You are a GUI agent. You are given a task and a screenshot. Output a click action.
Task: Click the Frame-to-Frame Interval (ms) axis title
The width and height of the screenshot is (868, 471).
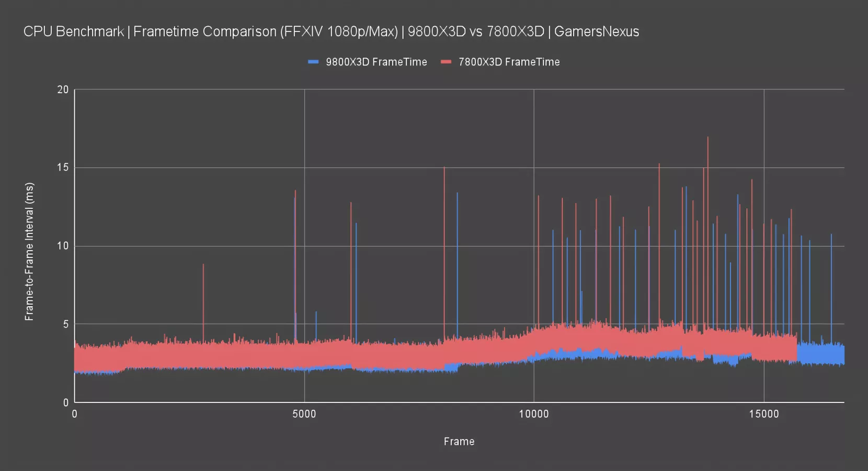pyautogui.click(x=29, y=251)
